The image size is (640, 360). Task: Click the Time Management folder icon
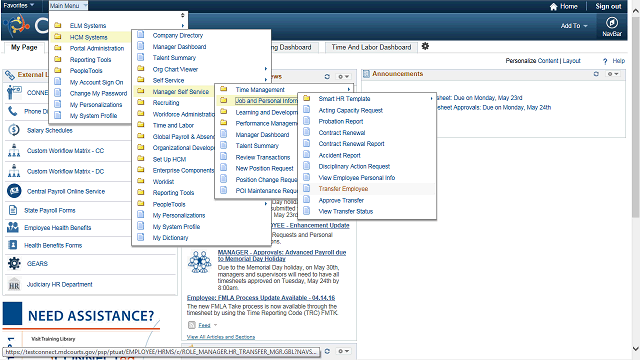coord(224,89)
